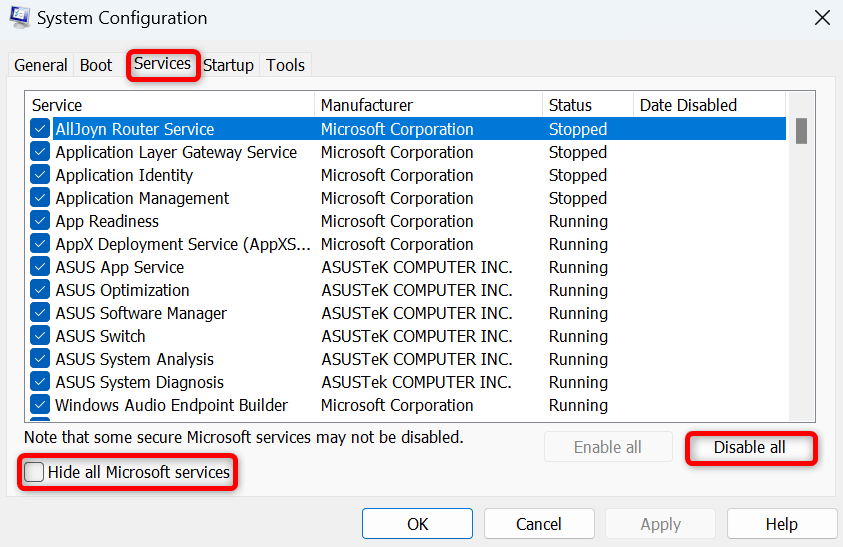Click the services list vertical scrollbar thumb
The height and width of the screenshot is (547, 843).
click(801, 131)
